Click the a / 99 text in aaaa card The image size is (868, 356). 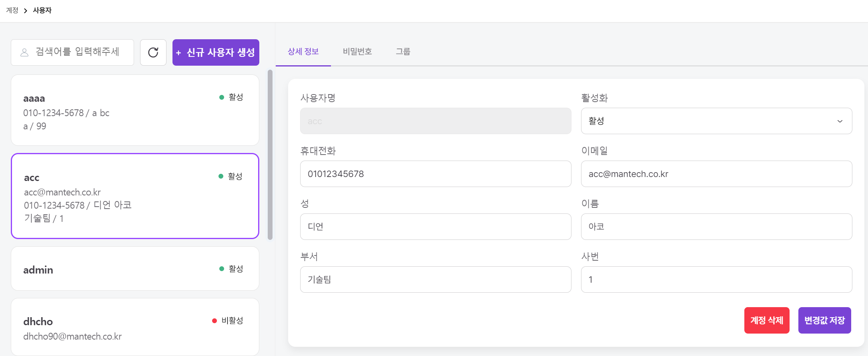(x=35, y=126)
